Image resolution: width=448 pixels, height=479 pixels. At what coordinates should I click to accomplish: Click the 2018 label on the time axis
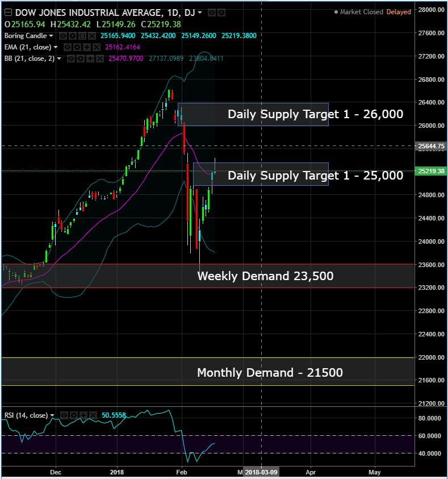[x=117, y=472]
